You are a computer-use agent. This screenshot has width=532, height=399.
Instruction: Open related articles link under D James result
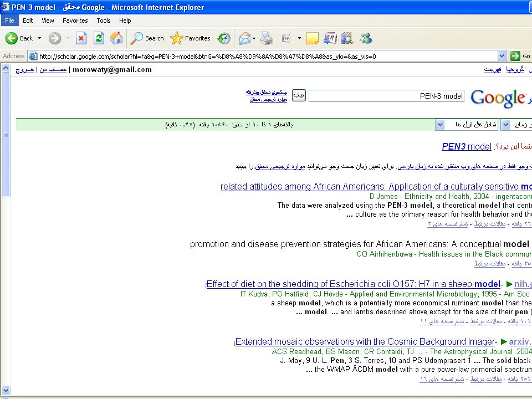[x=490, y=224]
